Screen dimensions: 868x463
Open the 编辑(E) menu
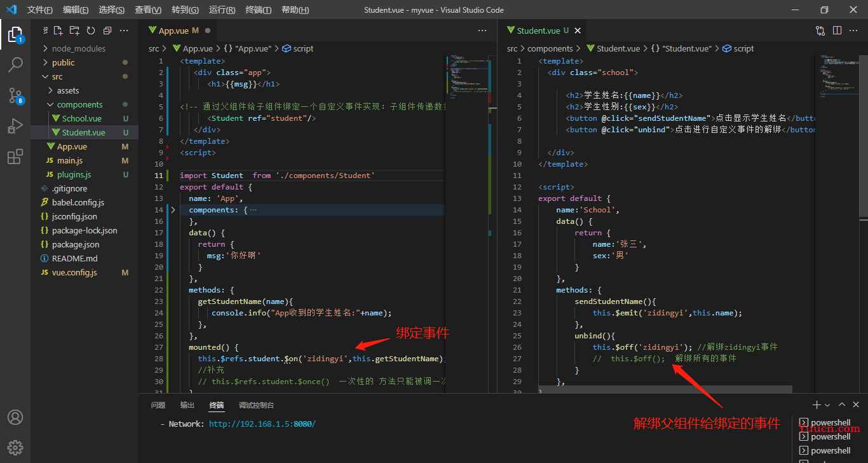coord(76,10)
